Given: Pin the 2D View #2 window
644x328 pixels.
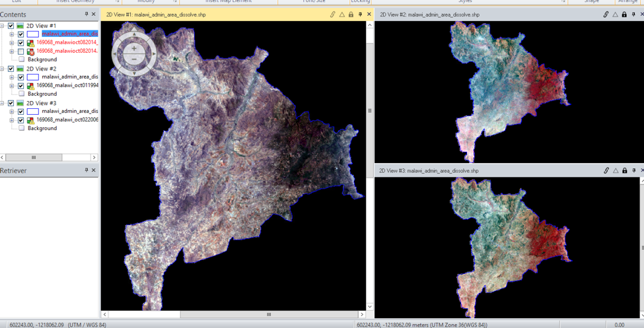Looking at the screenshot, I should 633,15.
